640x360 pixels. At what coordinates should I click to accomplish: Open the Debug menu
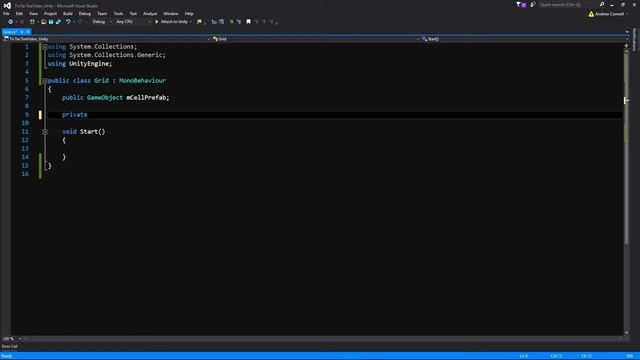tap(85, 13)
